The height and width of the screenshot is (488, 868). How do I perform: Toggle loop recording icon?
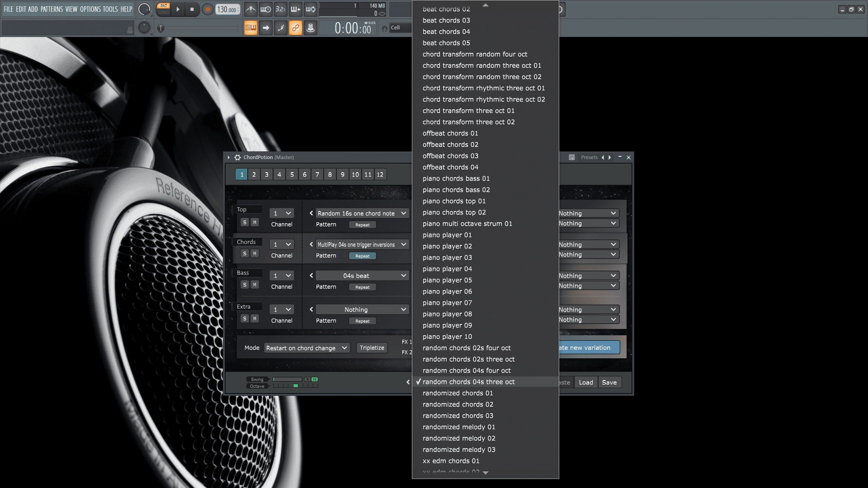click(311, 9)
